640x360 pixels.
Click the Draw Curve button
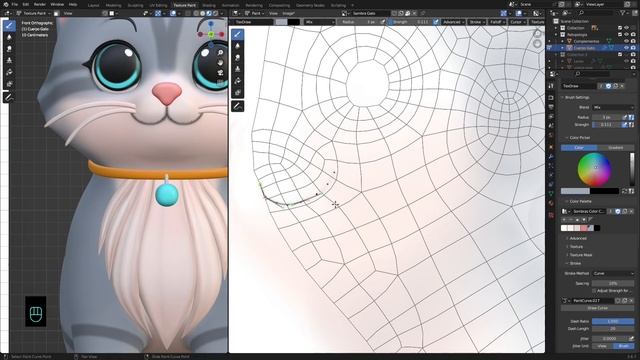pyautogui.click(x=598, y=308)
